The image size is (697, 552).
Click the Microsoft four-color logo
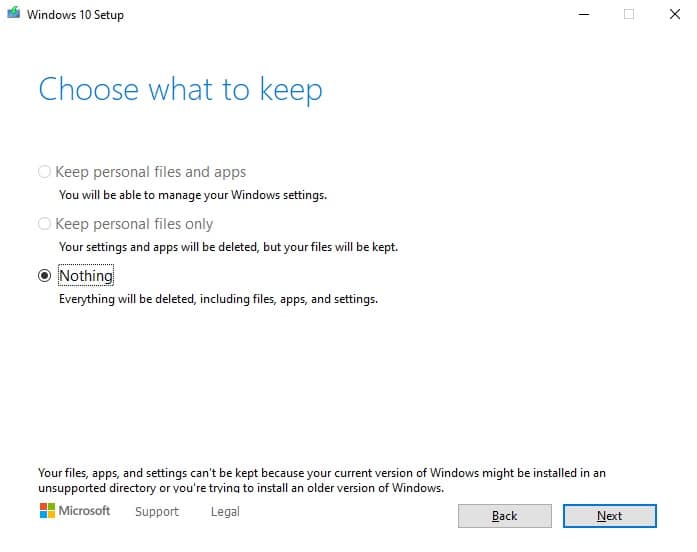point(47,511)
